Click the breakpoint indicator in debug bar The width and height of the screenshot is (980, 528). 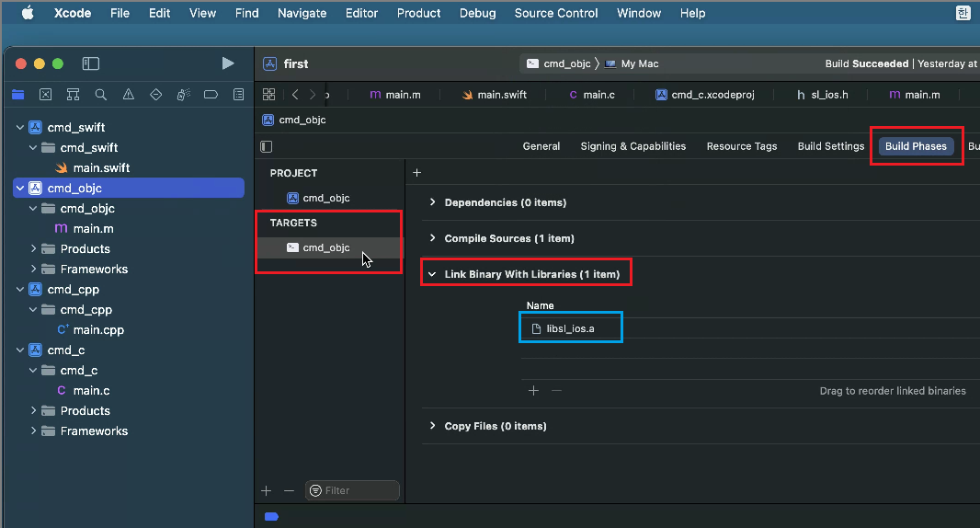pyautogui.click(x=271, y=517)
